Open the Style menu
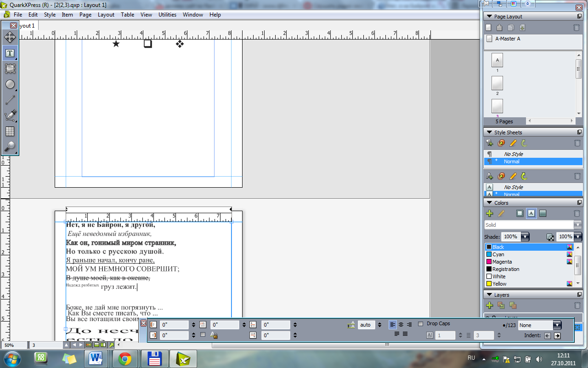 click(50, 15)
